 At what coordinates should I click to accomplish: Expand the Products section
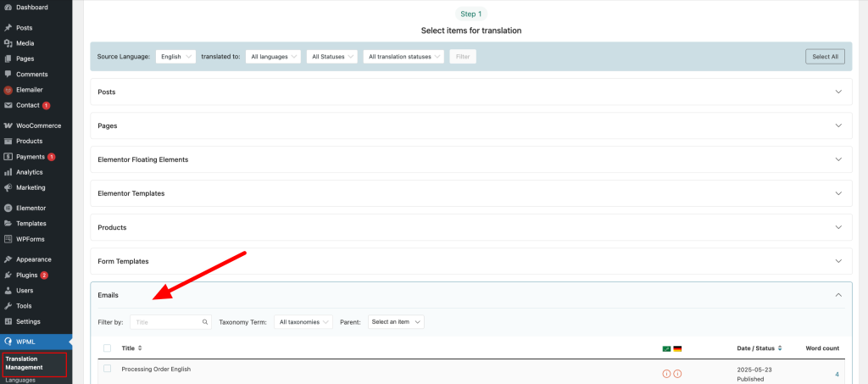coord(471,227)
